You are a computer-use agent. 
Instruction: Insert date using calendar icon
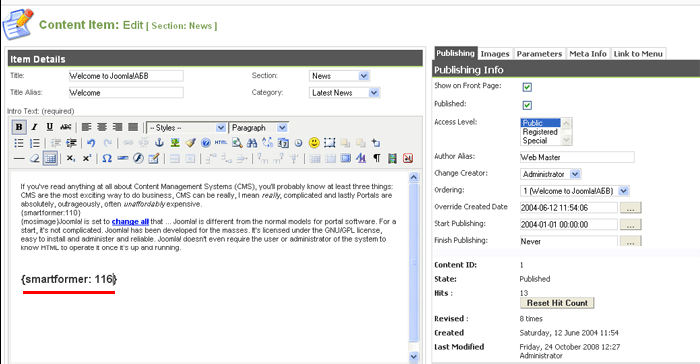tap(283, 143)
